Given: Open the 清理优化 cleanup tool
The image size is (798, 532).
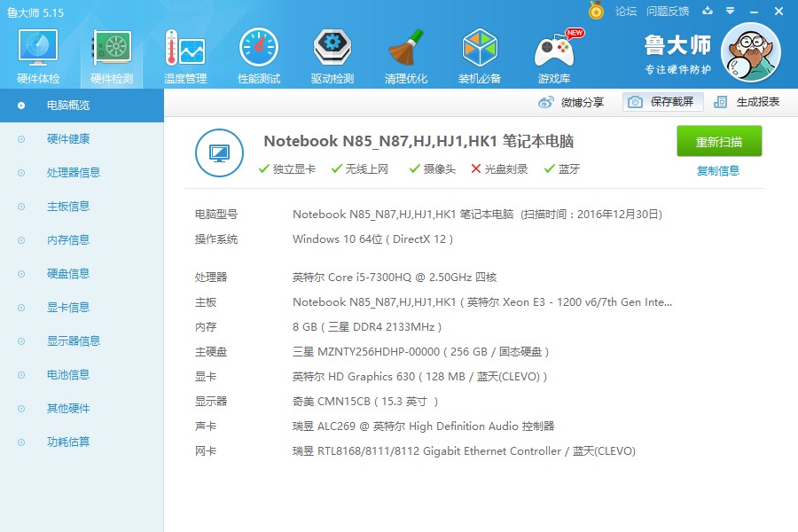Looking at the screenshot, I should coord(406,51).
